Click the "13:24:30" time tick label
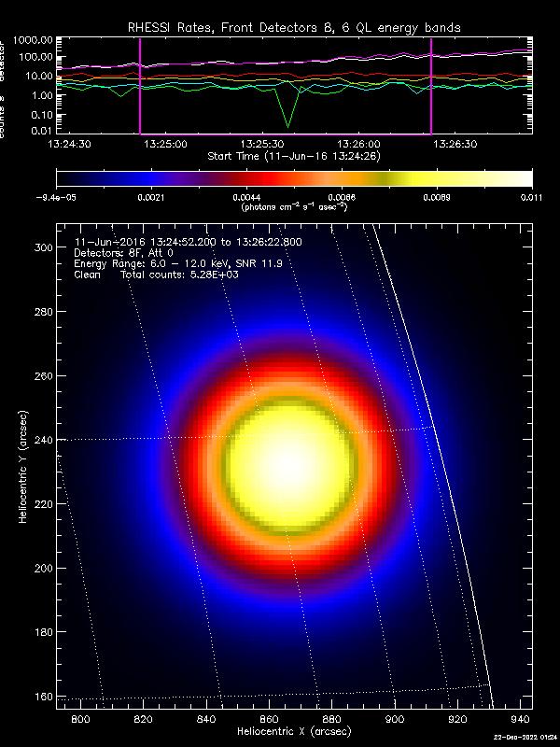The width and height of the screenshot is (560, 747). click(x=67, y=144)
